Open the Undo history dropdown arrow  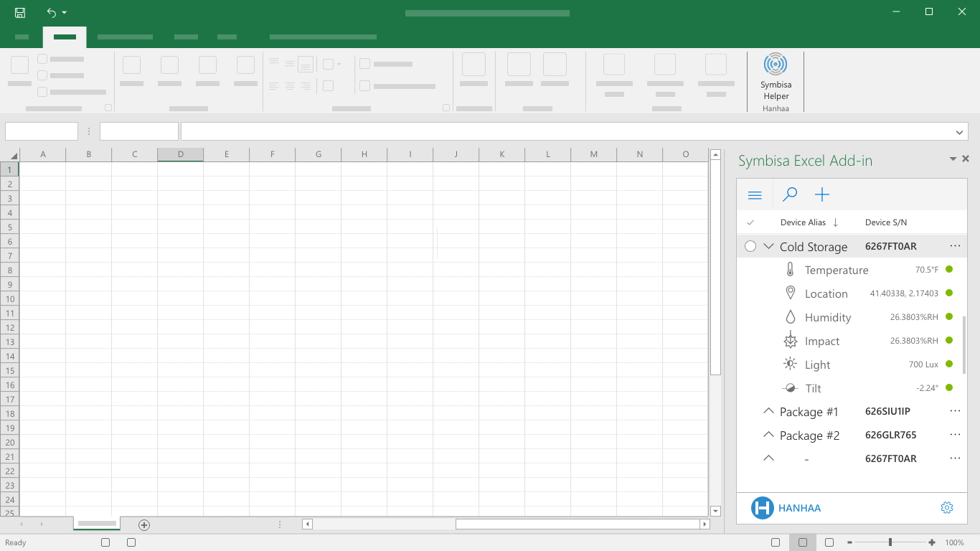pyautogui.click(x=65, y=13)
